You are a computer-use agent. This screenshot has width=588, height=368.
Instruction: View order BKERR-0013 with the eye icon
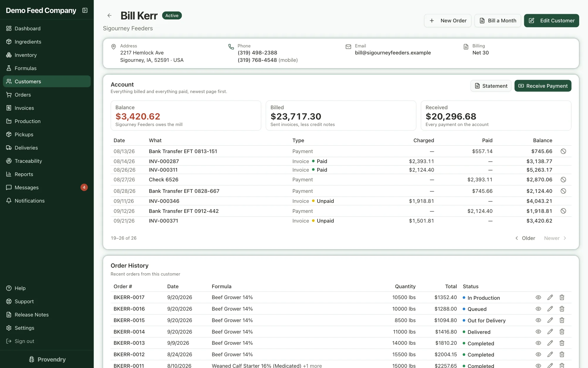(x=538, y=343)
